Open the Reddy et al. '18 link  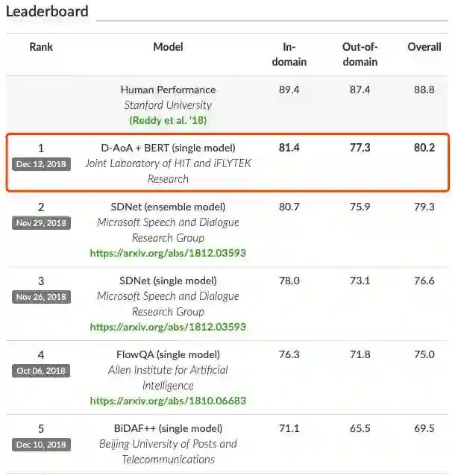pyautogui.click(x=168, y=120)
